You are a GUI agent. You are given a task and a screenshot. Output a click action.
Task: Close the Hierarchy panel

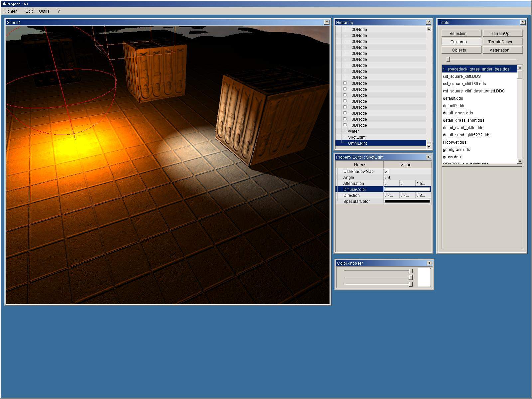click(428, 22)
